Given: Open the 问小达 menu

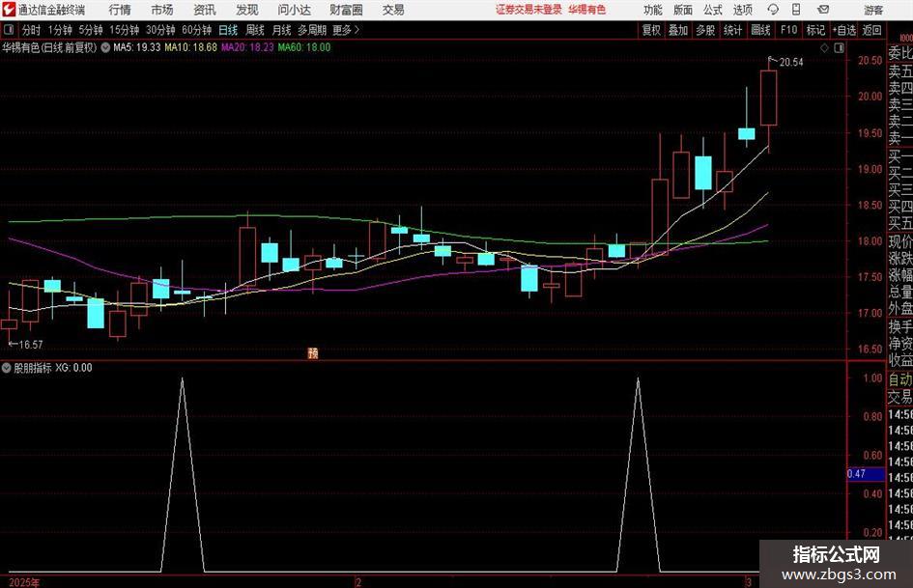Looking at the screenshot, I should (294, 10).
